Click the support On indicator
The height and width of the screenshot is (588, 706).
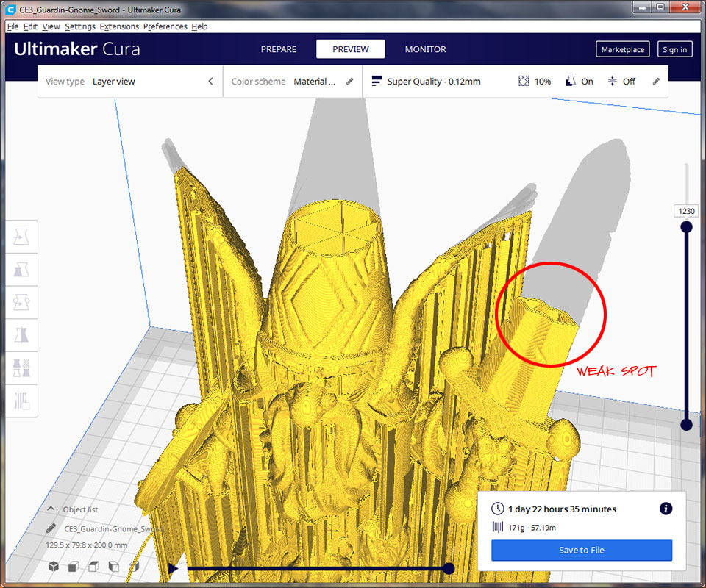pyautogui.click(x=579, y=82)
